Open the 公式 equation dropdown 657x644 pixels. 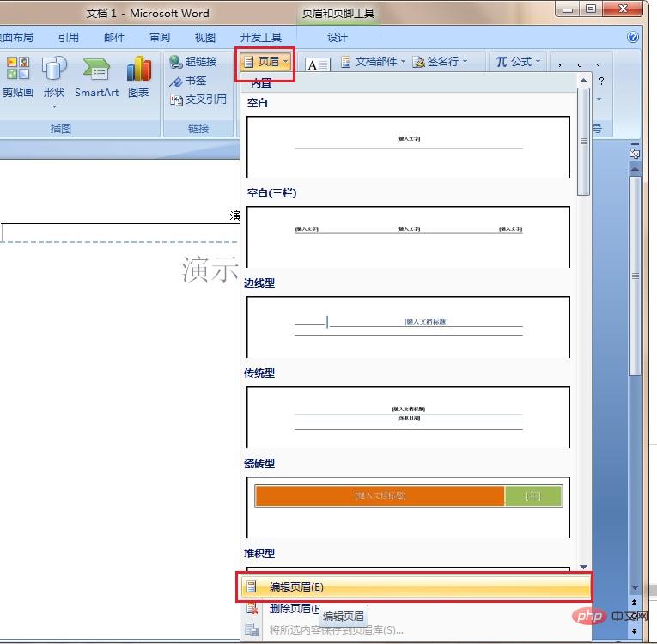click(519, 62)
